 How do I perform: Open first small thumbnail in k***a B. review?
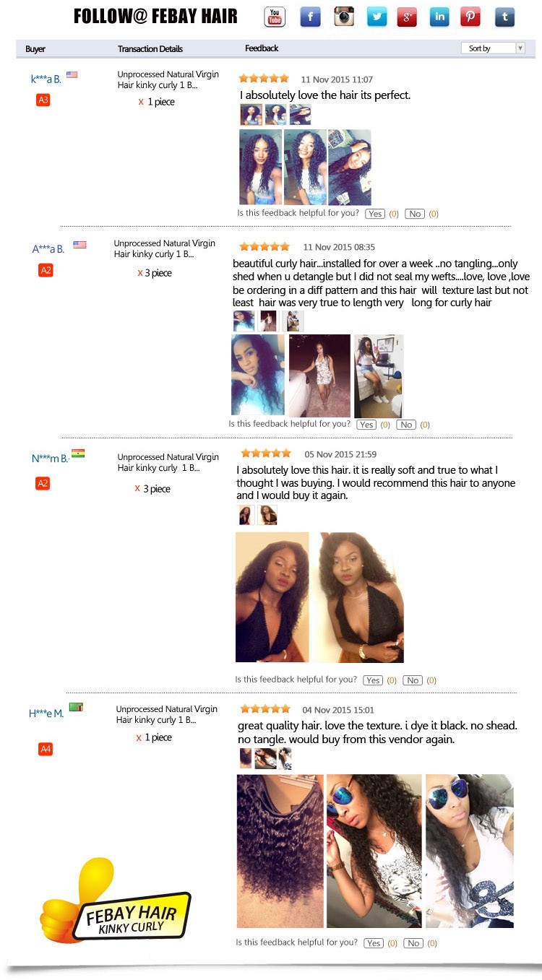click(251, 115)
